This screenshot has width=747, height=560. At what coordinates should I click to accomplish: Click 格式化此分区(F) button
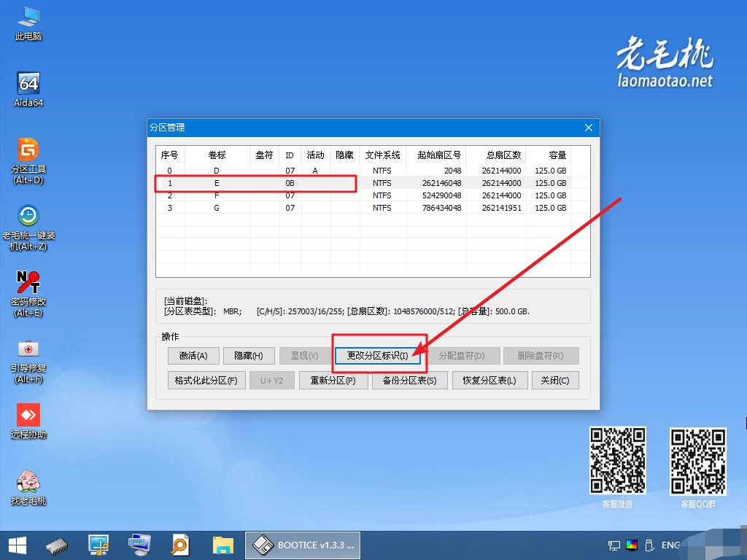pos(206,381)
